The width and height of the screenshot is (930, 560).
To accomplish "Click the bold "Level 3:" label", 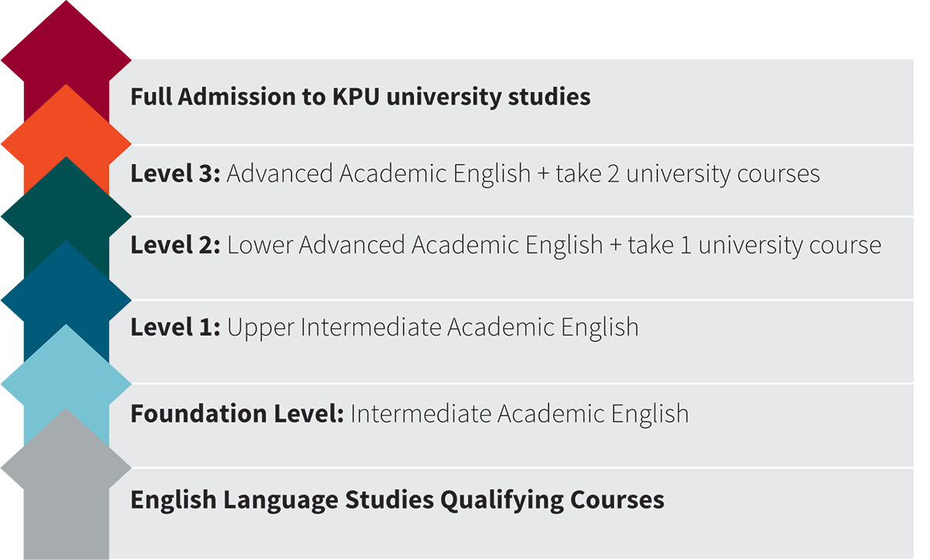I will [x=176, y=173].
